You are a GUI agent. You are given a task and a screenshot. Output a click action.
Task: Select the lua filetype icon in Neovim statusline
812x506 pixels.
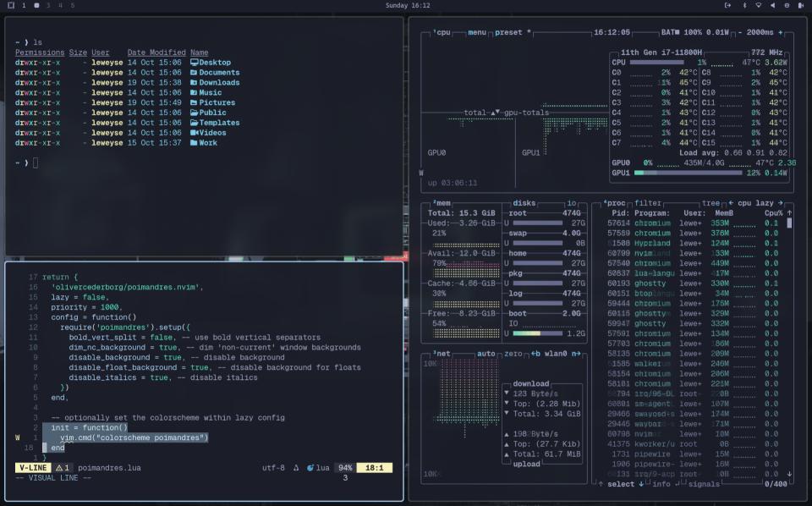coord(311,466)
